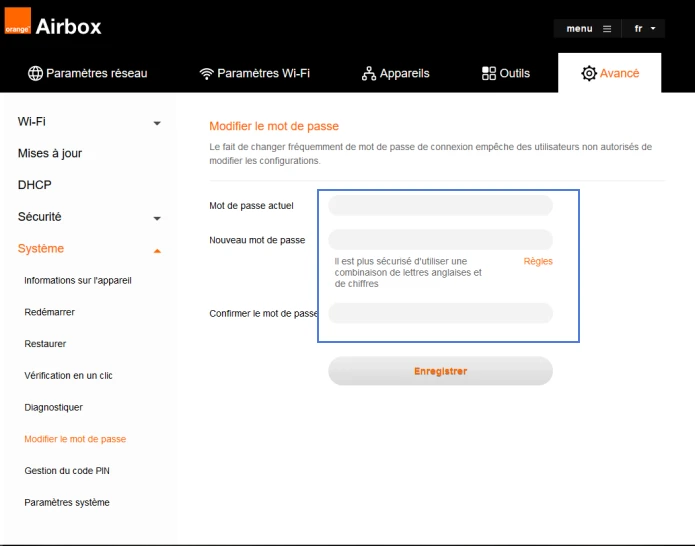Switch to Paramètres Wi-Fi tab
The width and height of the screenshot is (695, 546).
[255, 73]
